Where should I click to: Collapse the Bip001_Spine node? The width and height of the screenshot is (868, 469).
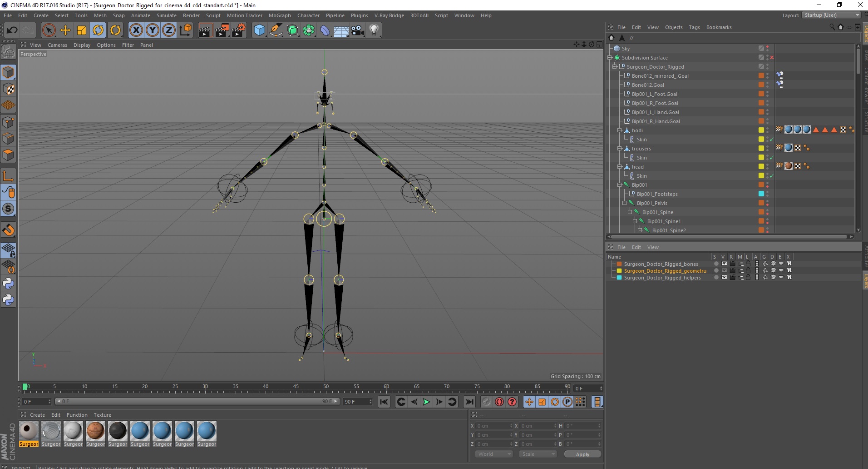pyautogui.click(x=630, y=212)
